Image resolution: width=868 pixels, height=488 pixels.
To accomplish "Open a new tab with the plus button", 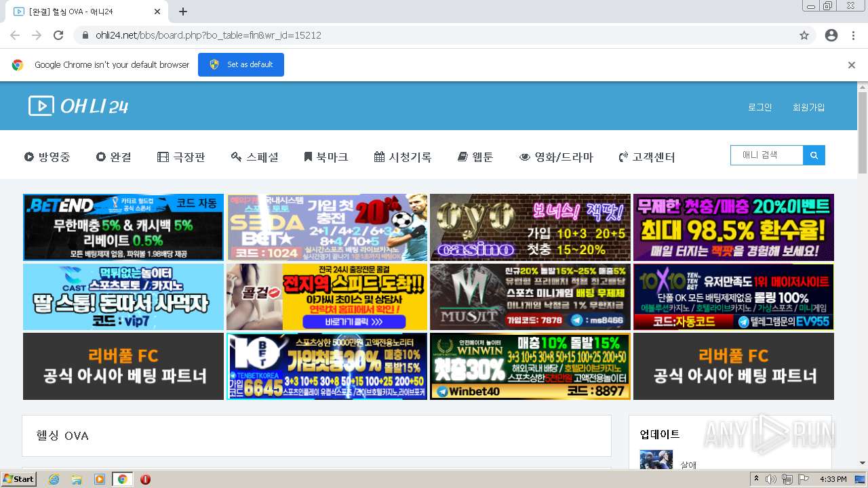I will [183, 12].
